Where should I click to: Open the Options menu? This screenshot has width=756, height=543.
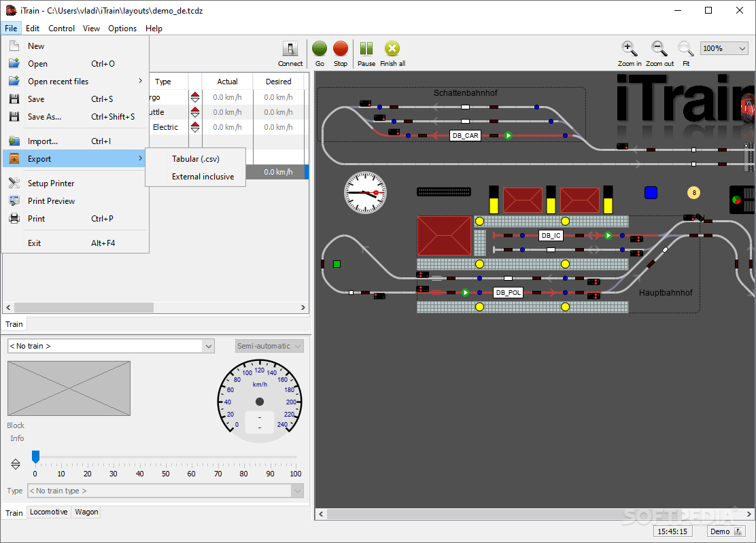point(122,29)
